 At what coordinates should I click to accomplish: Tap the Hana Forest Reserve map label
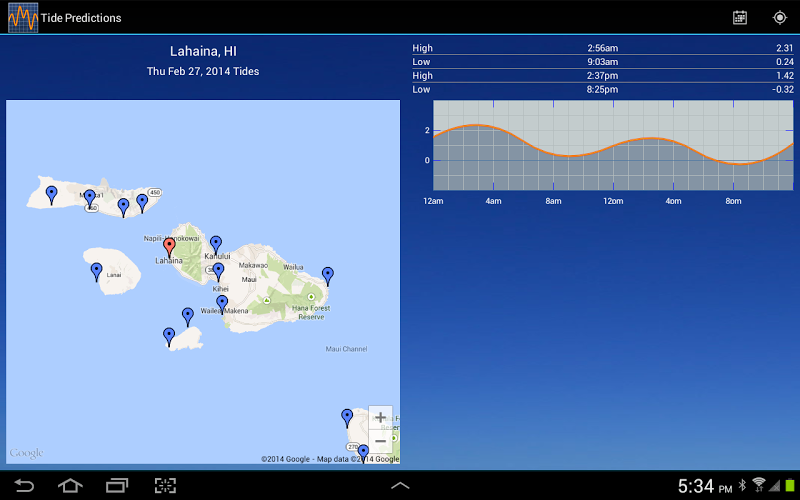coord(311,312)
